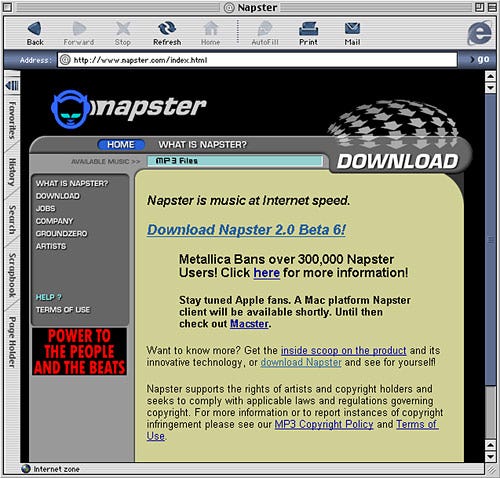This screenshot has height=478, width=500.
Task: Open the Home page icon
Action: (x=210, y=33)
